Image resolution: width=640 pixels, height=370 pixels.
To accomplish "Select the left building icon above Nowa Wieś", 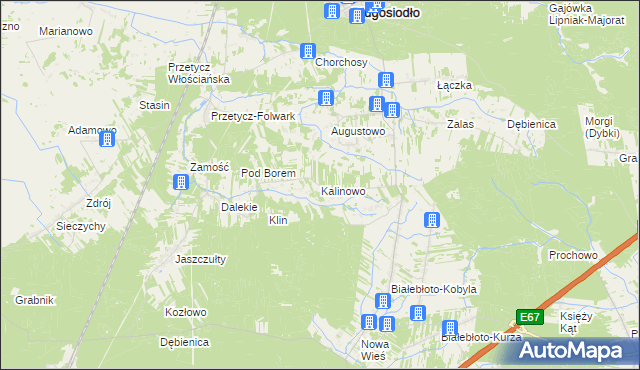I will tap(369, 322).
